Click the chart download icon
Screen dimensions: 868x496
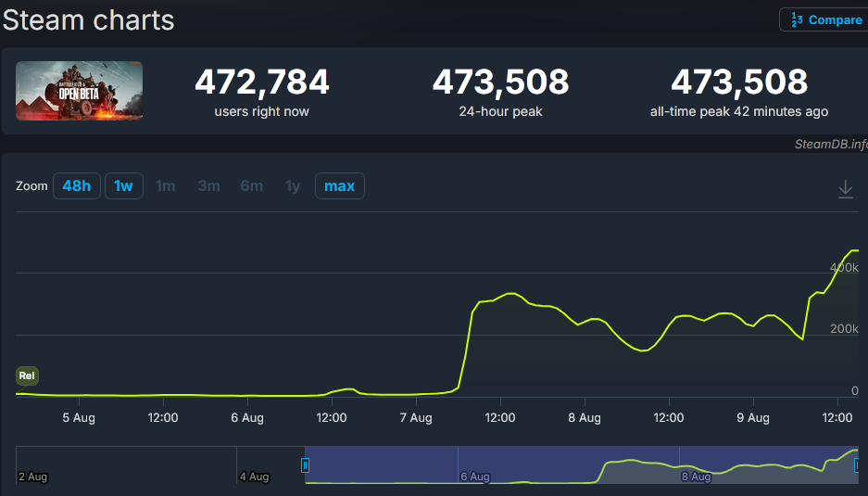(x=845, y=189)
